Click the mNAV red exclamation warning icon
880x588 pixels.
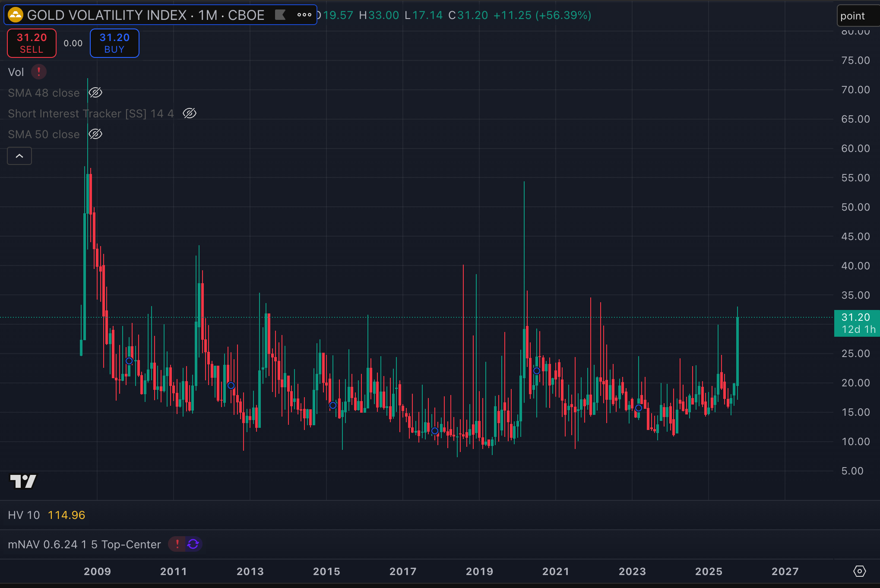point(177,544)
